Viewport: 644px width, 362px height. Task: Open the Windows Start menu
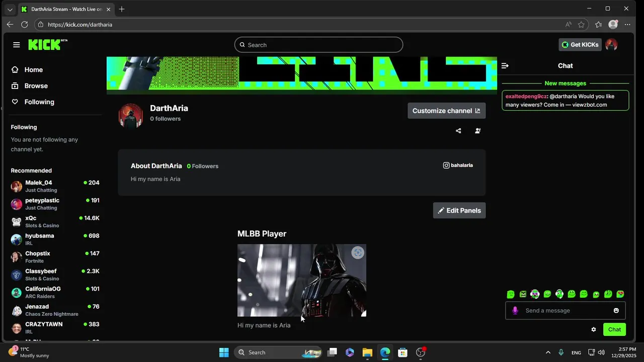pos(224,352)
